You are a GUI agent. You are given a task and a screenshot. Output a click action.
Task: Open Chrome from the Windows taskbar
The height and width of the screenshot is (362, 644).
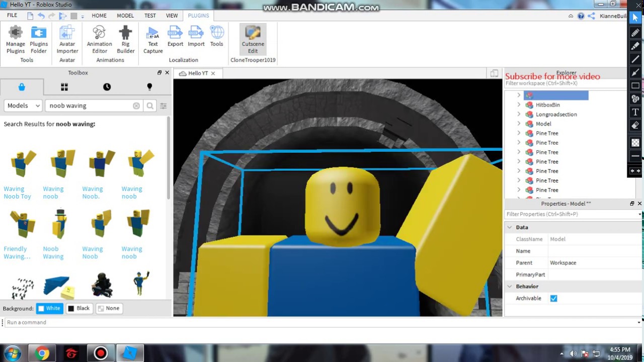(42, 353)
